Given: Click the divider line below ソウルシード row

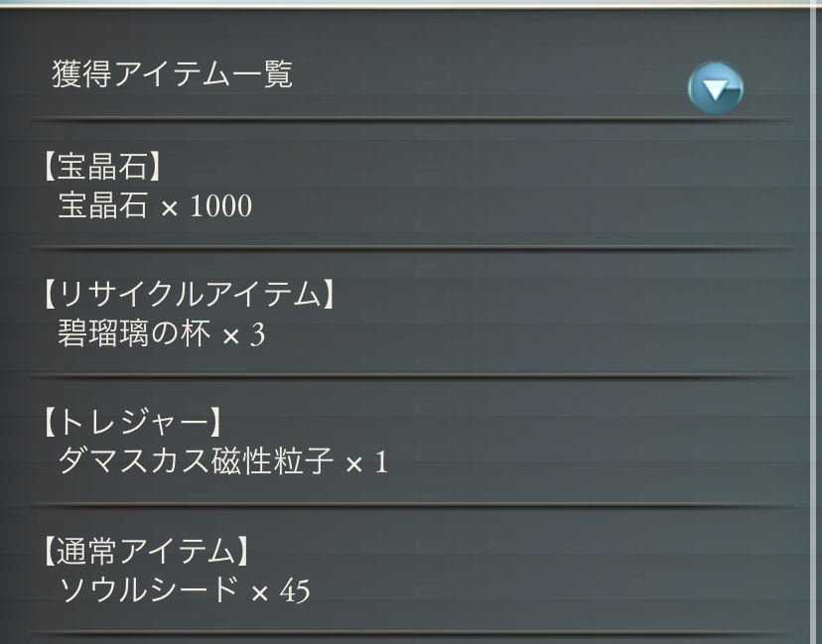Looking at the screenshot, I should coord(411,633).
